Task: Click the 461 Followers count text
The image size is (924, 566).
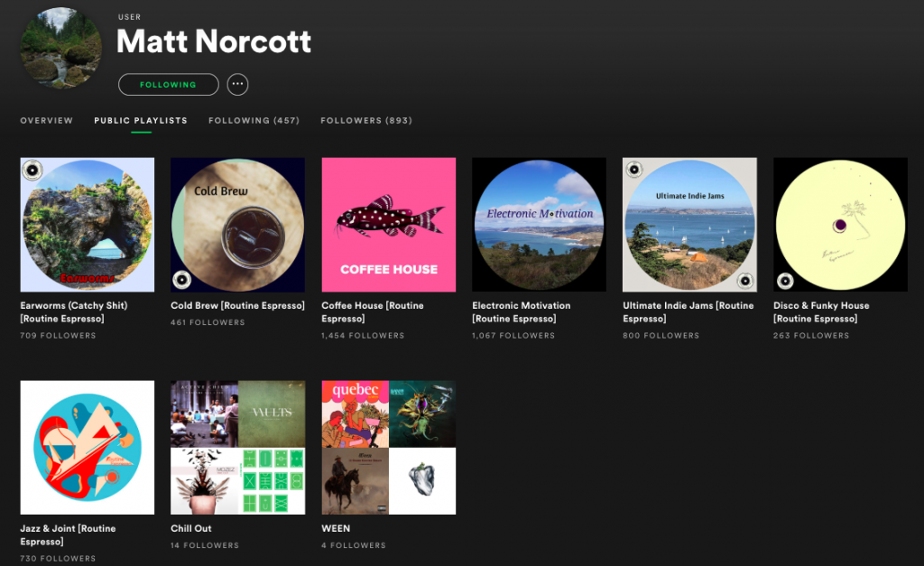Action: pos(208,322)
